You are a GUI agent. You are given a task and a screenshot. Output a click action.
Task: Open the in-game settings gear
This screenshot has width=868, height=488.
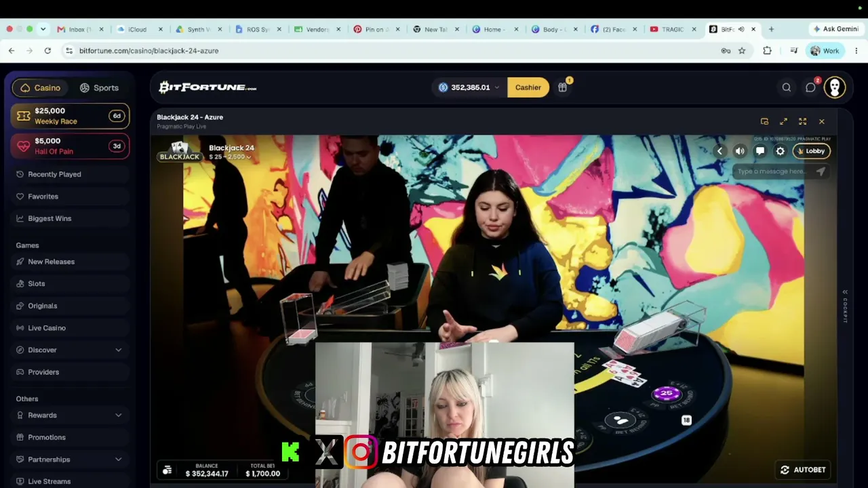pos(781,151)
